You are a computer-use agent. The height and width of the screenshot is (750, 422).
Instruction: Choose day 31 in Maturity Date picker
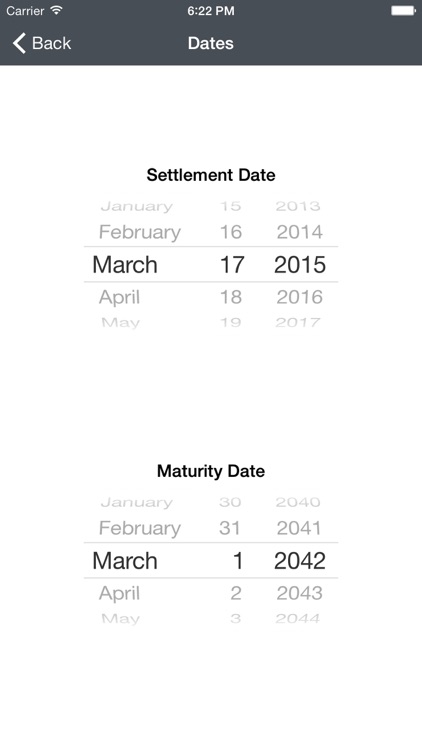230,528
